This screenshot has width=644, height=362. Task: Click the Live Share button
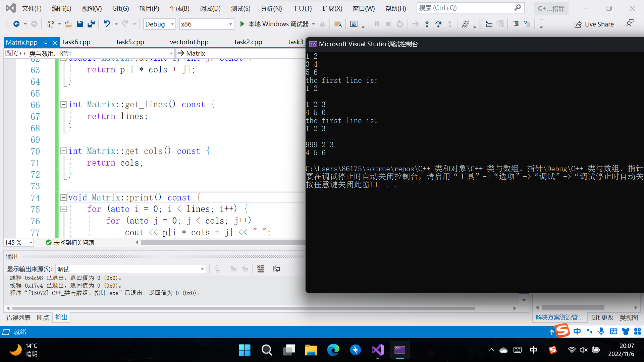(594, 24)
